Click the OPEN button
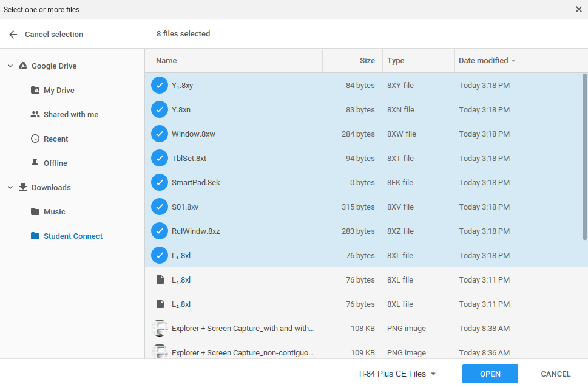 [x=490, y=374]
